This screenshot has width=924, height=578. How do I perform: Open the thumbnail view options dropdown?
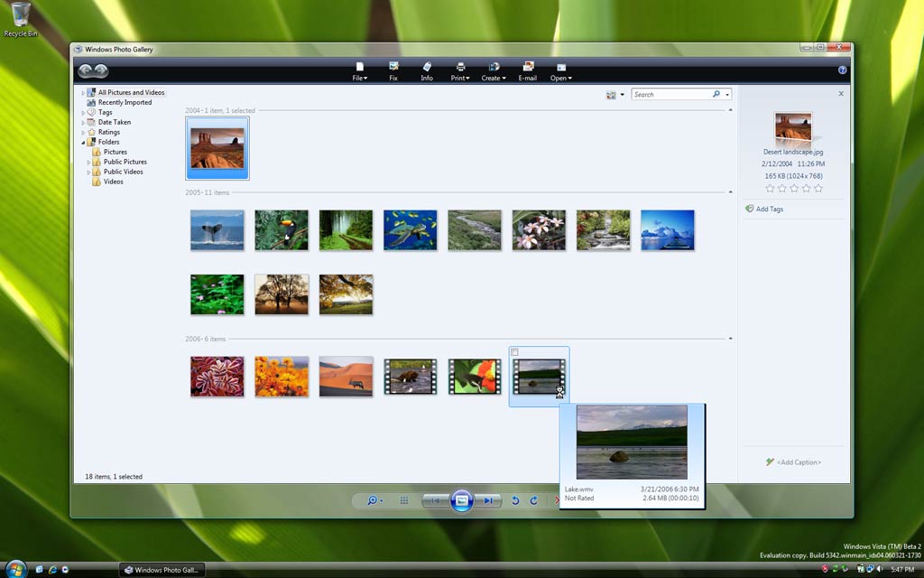(x=616, y=94)
